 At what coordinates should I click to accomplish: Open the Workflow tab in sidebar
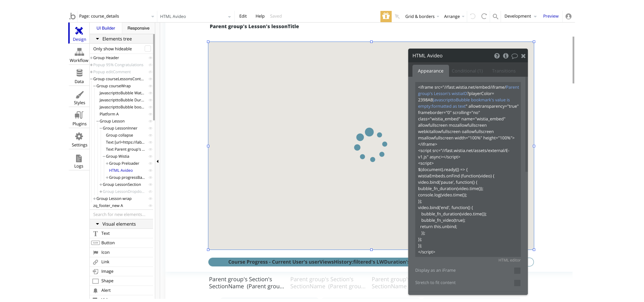[x=79, y=55]
